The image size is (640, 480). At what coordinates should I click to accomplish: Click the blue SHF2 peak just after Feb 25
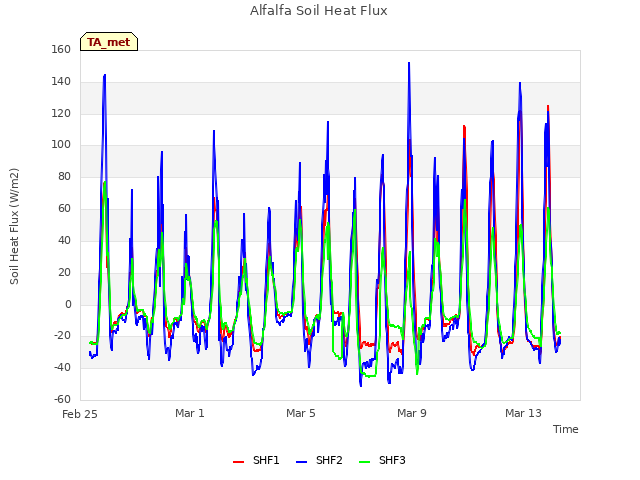click(104, 76)
